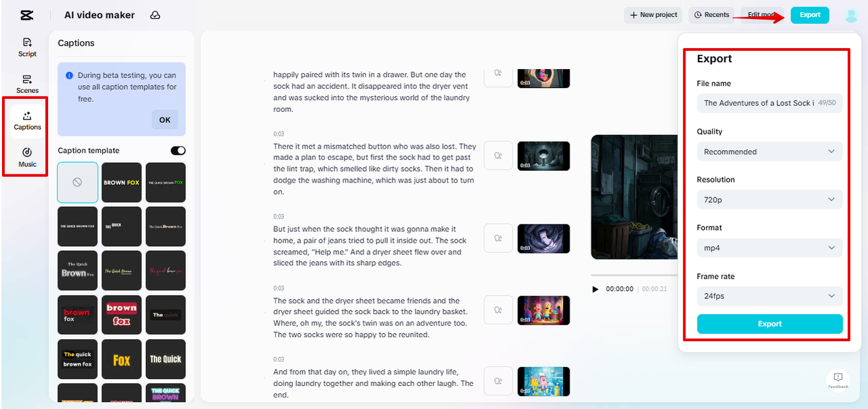
Task: Select the serif 'The Quick Brown Fox' template
Action: click(x=77, y=271)
